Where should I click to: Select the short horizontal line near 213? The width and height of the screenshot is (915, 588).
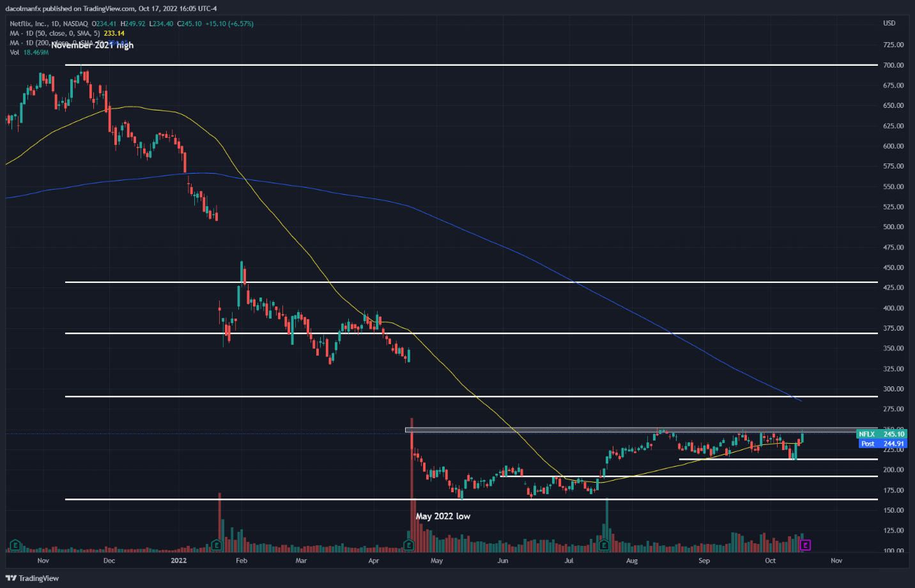pyautogui.click(x=778, y=459)
